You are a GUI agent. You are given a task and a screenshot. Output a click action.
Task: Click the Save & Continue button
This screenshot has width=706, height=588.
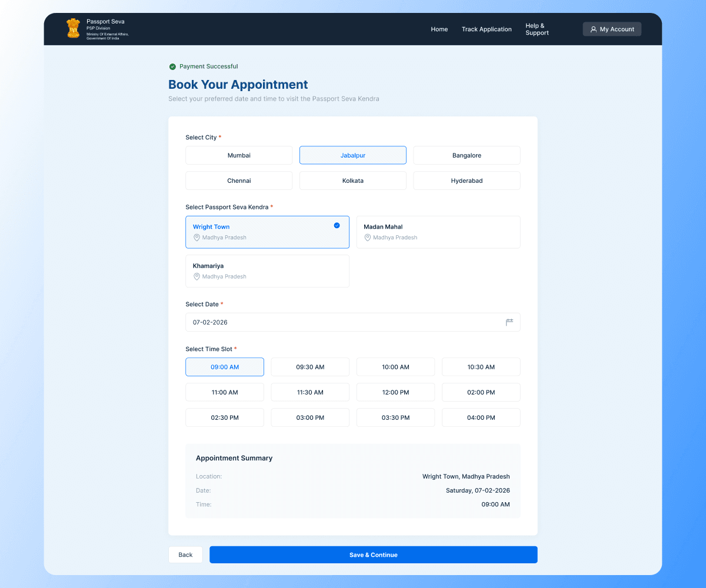(x=374, y=554)
